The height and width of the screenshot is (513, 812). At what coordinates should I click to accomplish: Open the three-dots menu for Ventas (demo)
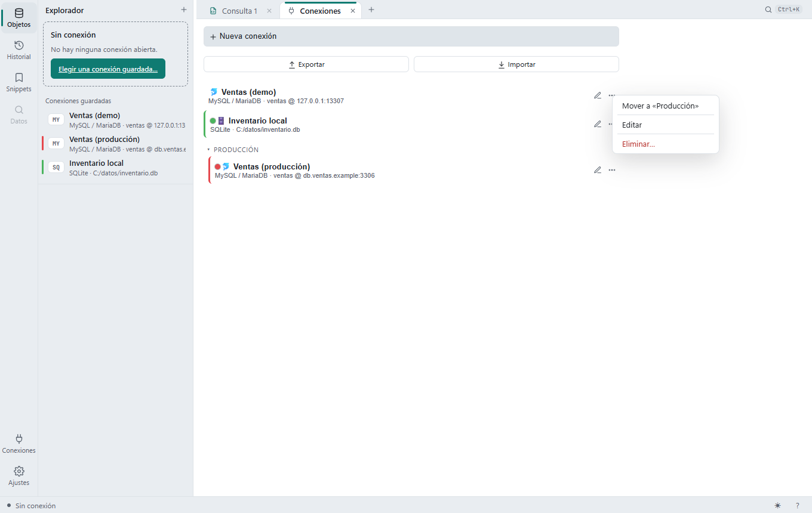(x=612, y=95)
